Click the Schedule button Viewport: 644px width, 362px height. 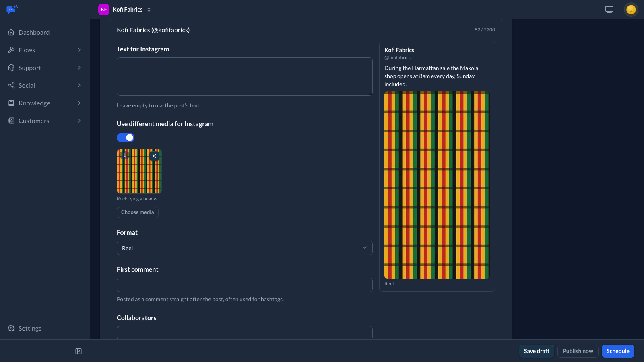click(618, 351)
